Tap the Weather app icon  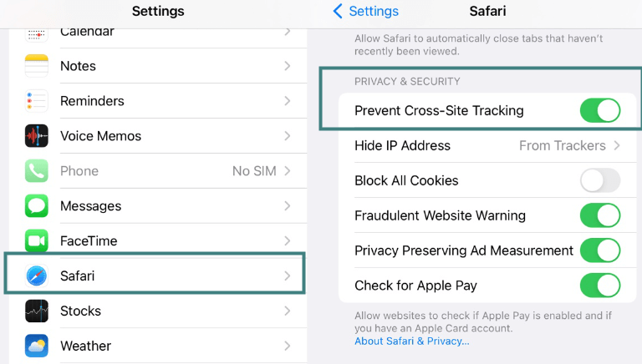coord(37,346)
